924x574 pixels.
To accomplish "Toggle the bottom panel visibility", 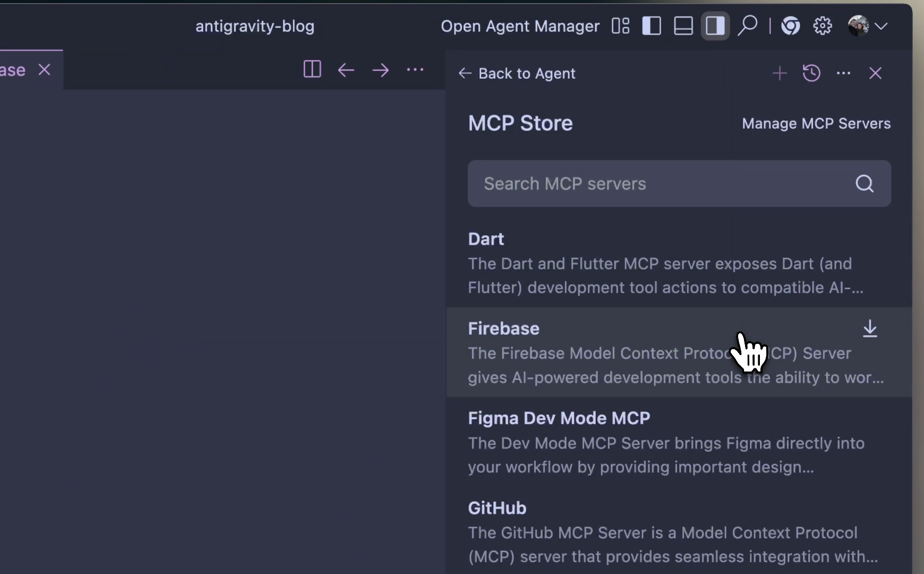I will (683, 26).
